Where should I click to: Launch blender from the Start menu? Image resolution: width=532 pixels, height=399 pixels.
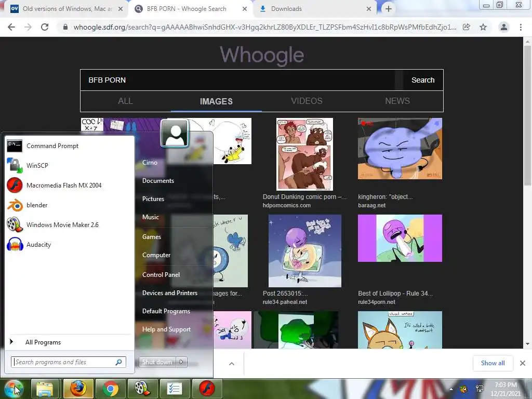(70, 205)
